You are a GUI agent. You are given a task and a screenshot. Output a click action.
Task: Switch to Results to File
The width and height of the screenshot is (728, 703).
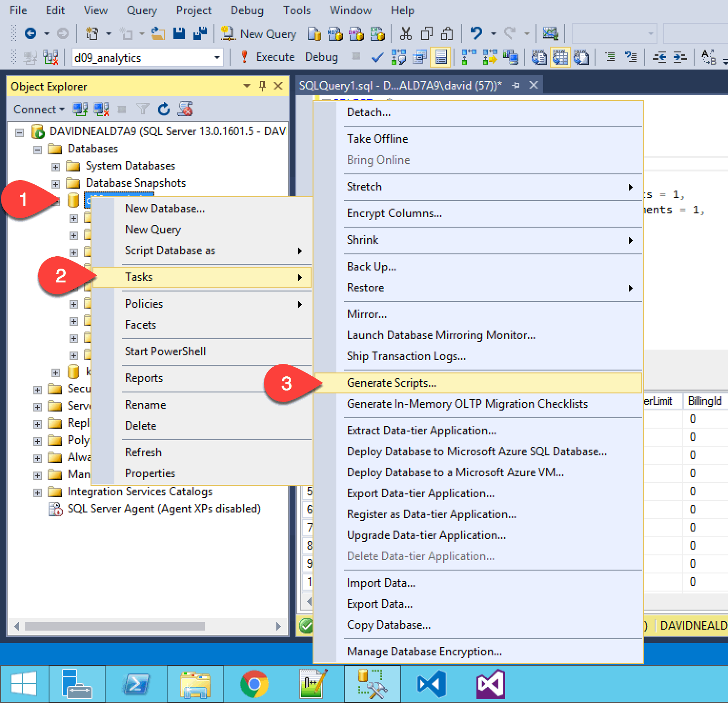[581, 58]
